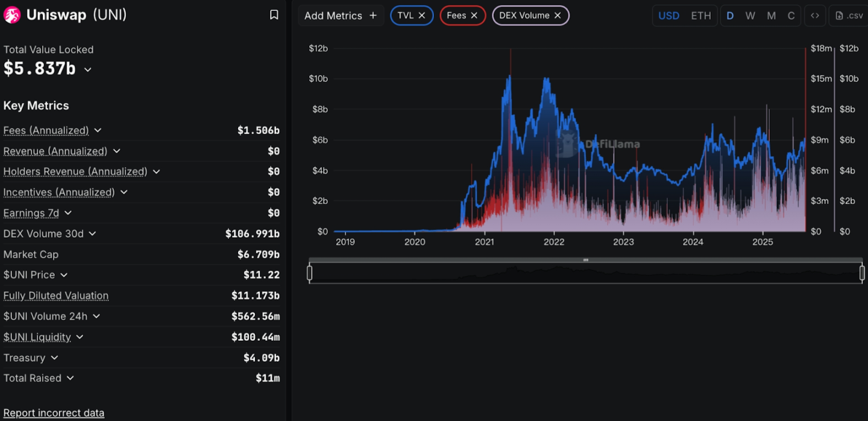
Task: Download chart data as .csv
Action: (848, 16)
